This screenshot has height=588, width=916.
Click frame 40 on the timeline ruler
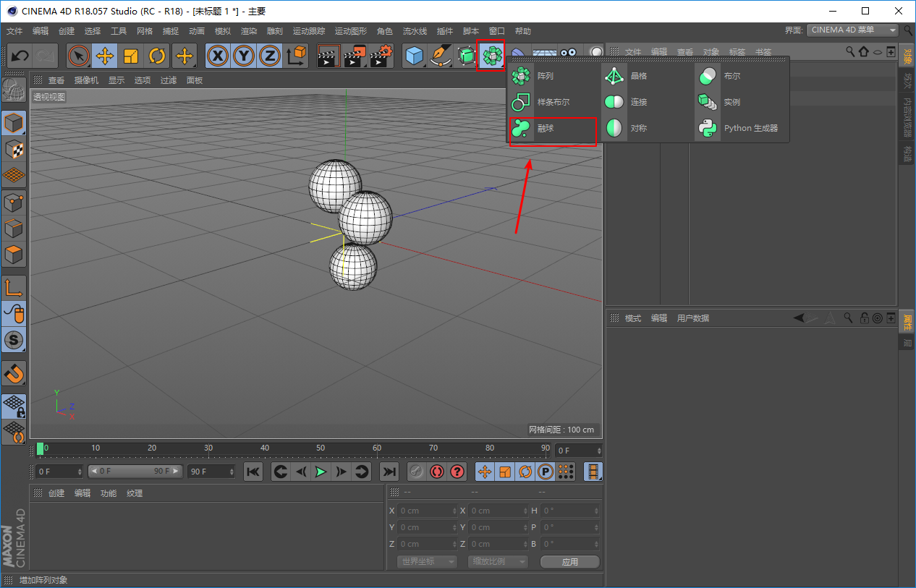265,448
